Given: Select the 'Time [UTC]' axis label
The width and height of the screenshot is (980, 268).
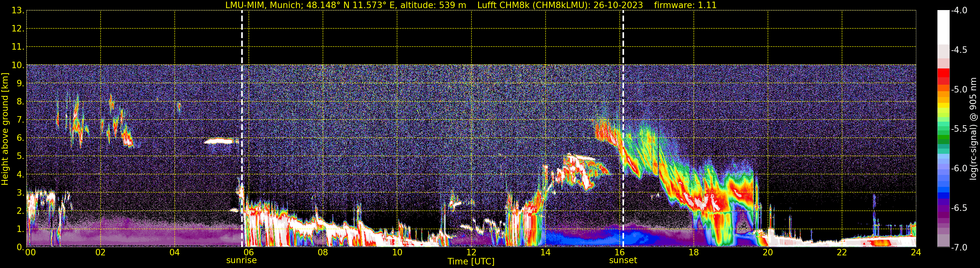Looking at the screenshot, I should coord(471,262).
